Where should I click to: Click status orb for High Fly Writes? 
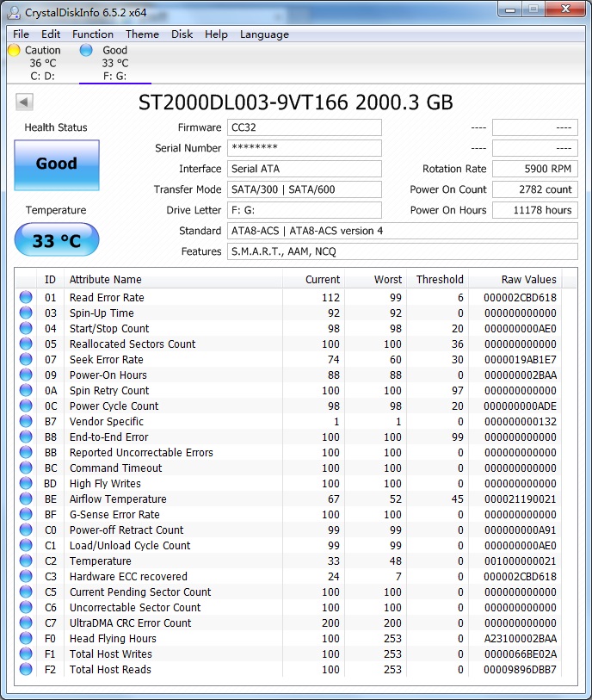point(26,484)
